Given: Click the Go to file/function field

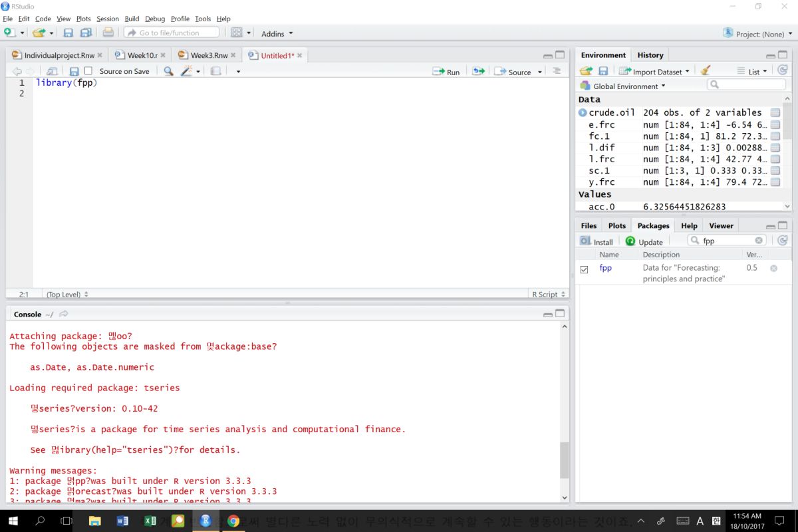Looking at the screenshot, I should pos(172,33).
